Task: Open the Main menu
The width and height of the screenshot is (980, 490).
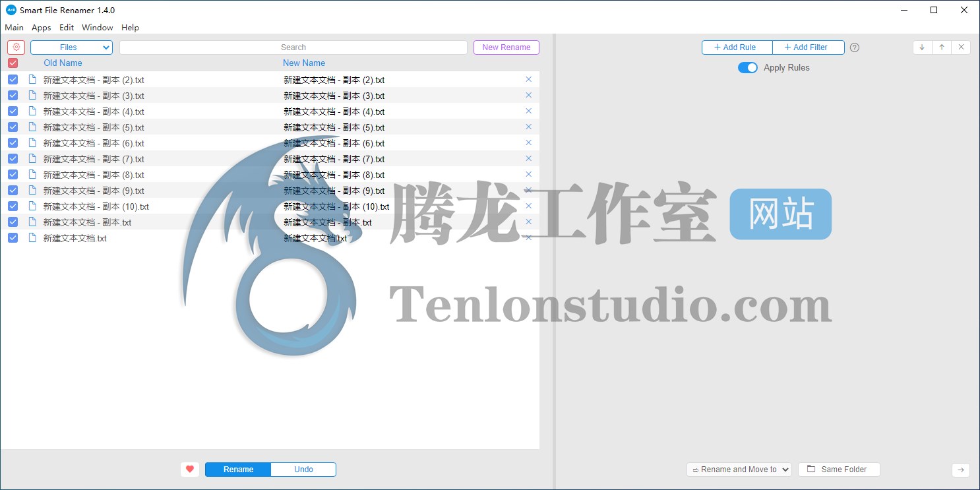Action: pos(14,28)
